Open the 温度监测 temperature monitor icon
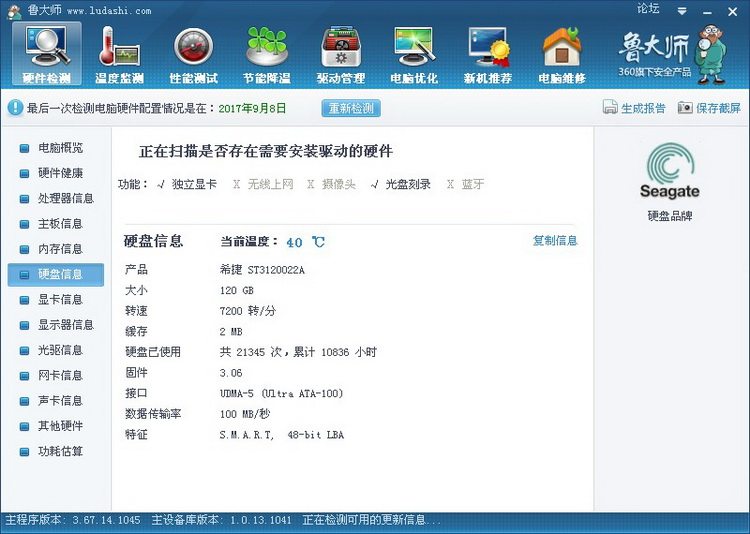Viewport: 750px width, 534px height. [x=120, y=54]
